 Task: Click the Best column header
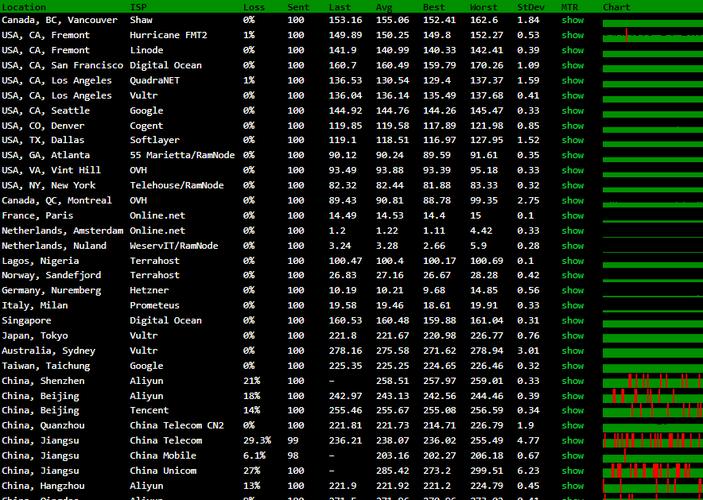pos(434,7)
